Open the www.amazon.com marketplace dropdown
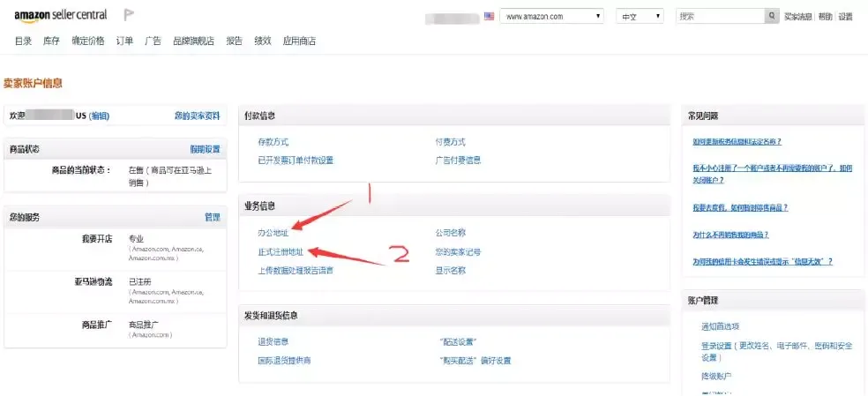This screenshot has height=396, width=868. pos(551,16)
